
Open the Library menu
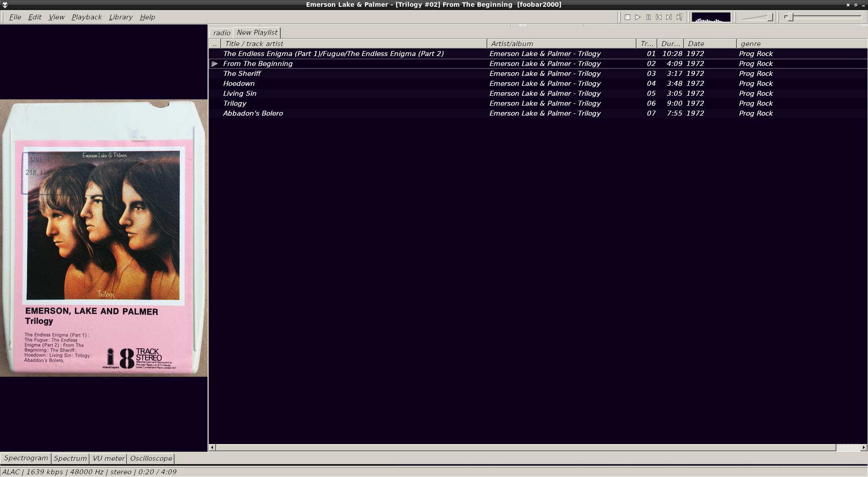click(x=121, y=17)
